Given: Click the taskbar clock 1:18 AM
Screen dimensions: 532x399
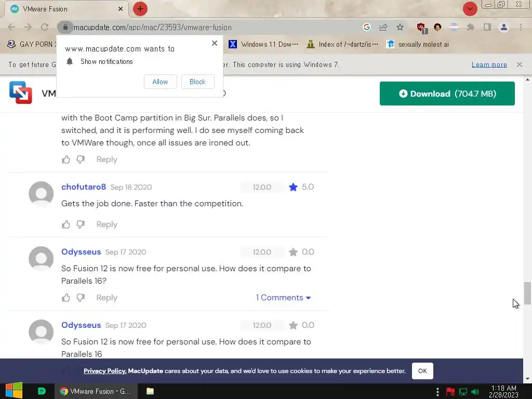Looking at the screenshot, I should click(x=504, y=391).
